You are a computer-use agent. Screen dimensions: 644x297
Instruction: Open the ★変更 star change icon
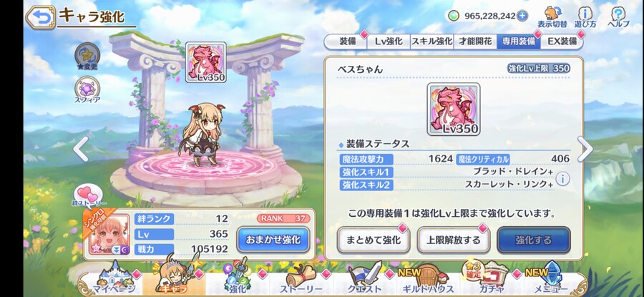87,57
